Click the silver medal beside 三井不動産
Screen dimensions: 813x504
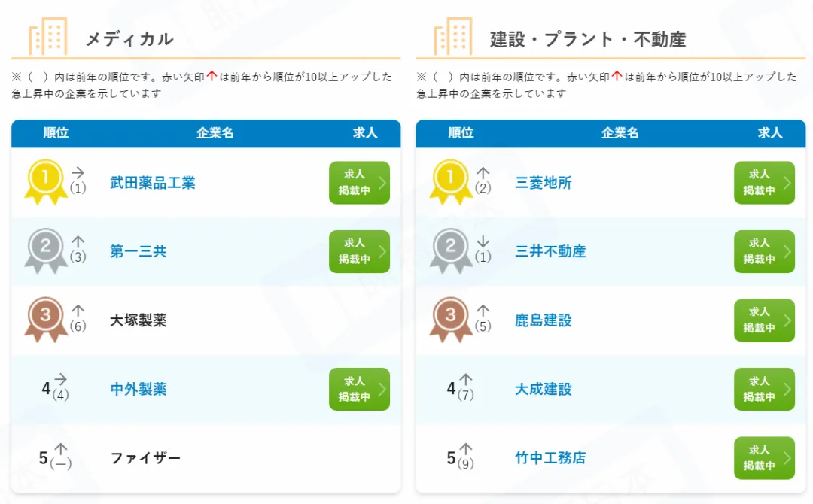(451, 250)
